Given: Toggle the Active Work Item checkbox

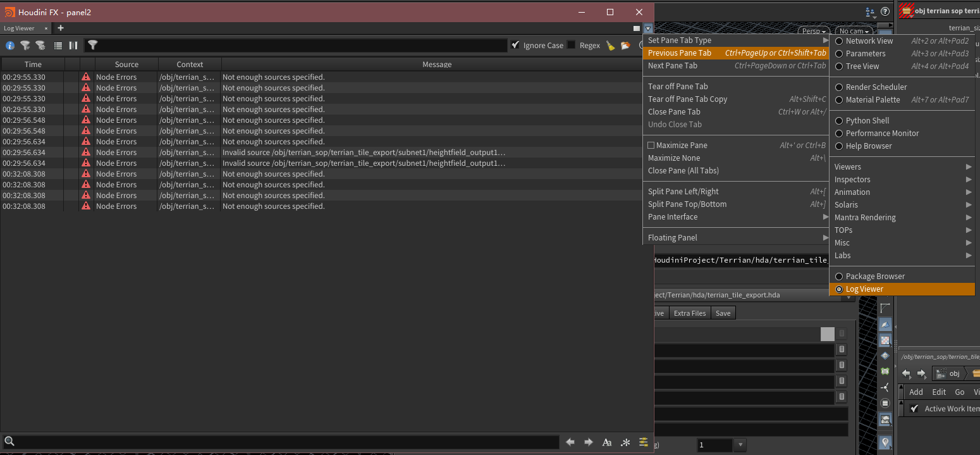Looking at the screenshot, I should (x=914, y=409).
